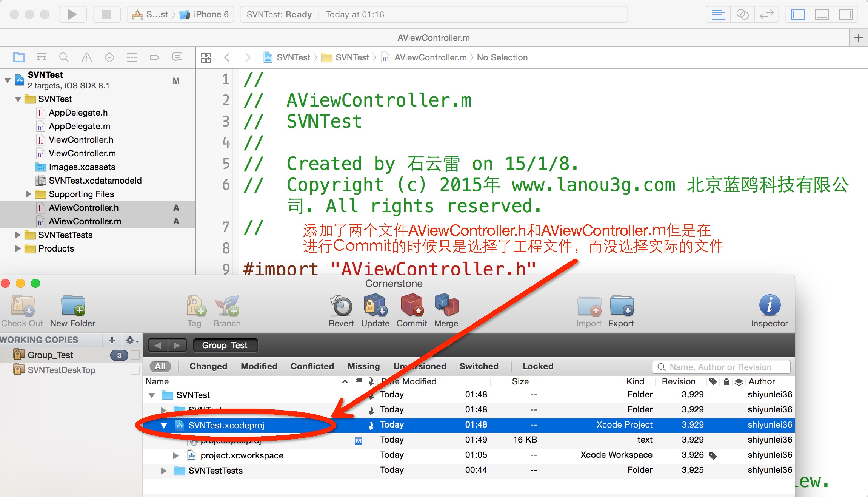Navigate forward in Cornerstone browser
This screenshot has width=868, height=497.
click(x=177, y=345)
